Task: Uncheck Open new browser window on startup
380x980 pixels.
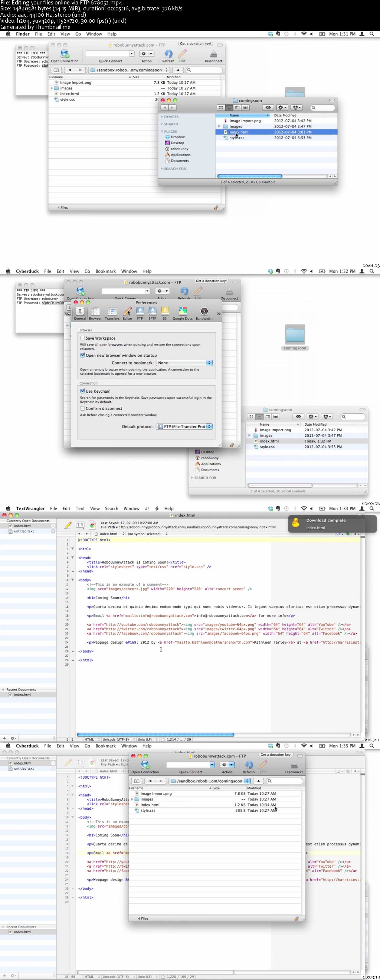Action: (82, 355)
